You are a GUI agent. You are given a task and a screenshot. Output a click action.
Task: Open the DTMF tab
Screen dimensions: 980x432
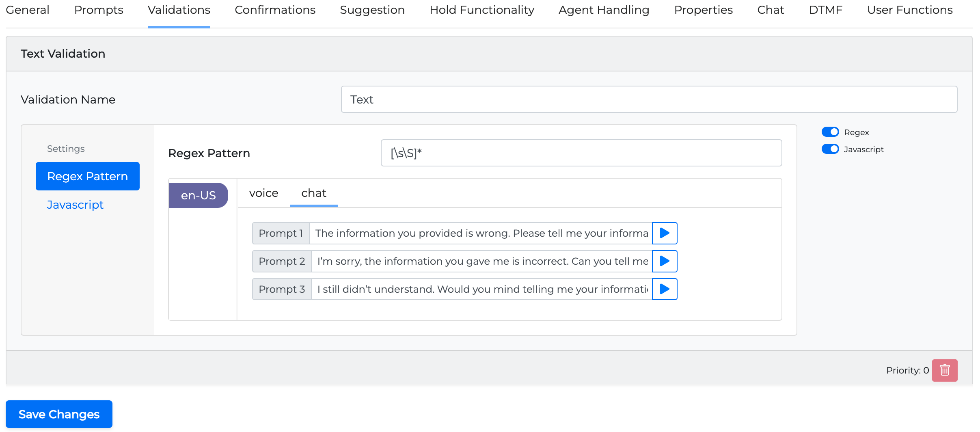(825, 10)
